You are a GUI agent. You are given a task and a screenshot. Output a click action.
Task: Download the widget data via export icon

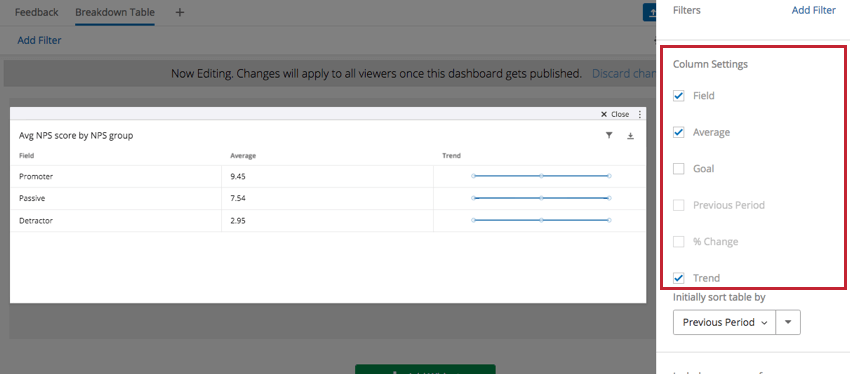tap(630, 136)
